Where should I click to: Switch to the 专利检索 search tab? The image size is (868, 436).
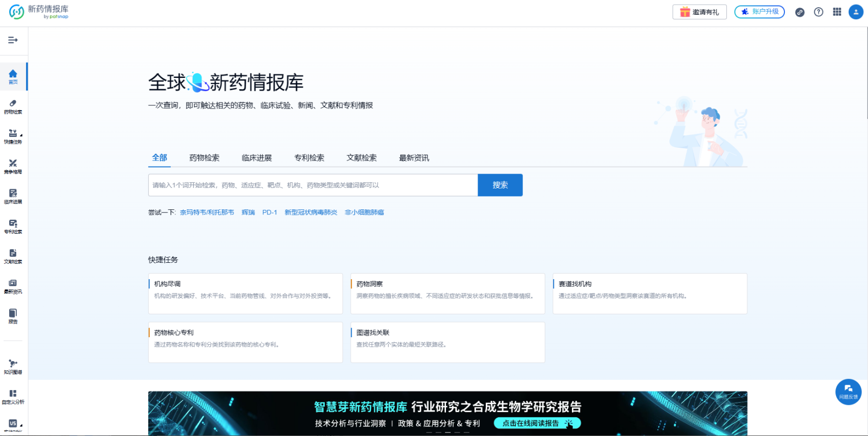tap(309, 158)
